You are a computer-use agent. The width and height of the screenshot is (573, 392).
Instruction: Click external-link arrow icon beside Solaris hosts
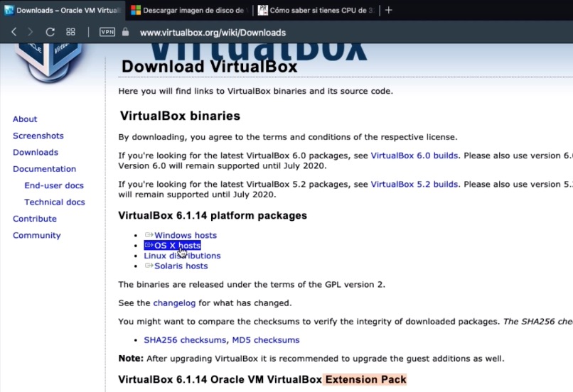(x=149, y=266)
